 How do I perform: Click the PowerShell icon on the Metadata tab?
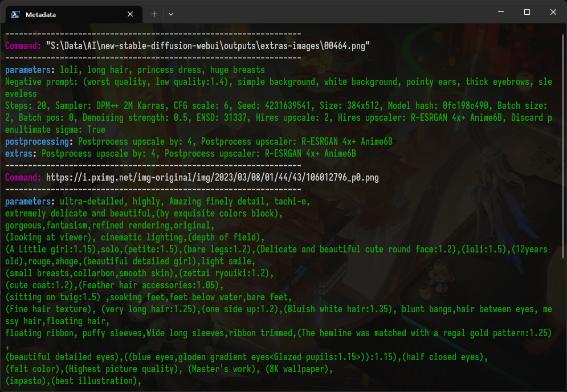point(15,14)
